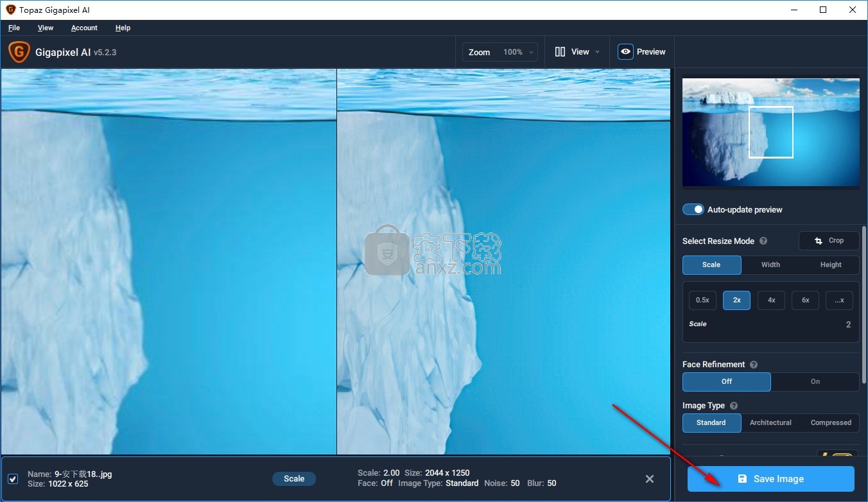Click the Face: Off status text
This screenshot has height=502, width=868.
coord(375,483)
